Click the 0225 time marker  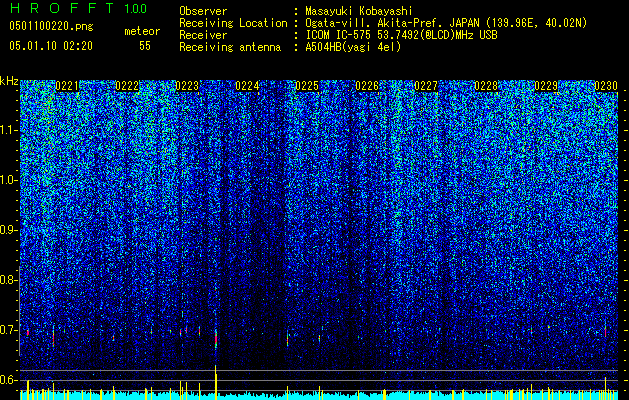(307, 86)
